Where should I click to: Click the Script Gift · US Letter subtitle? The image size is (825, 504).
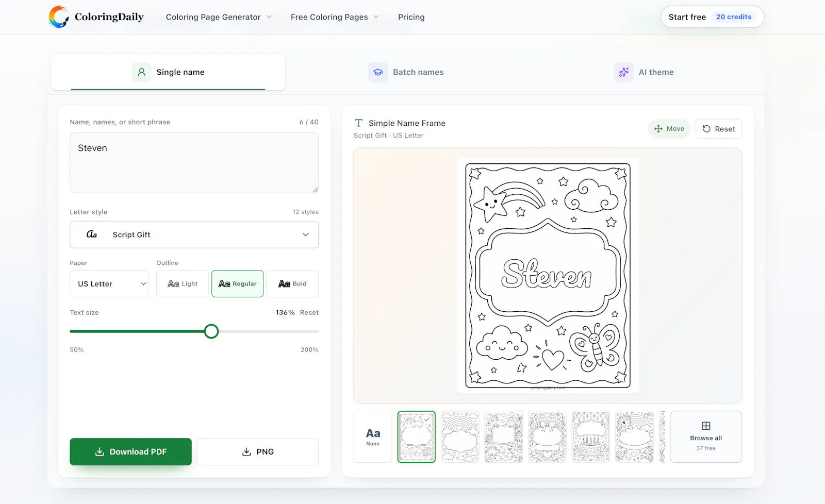(x=389, y=136)
